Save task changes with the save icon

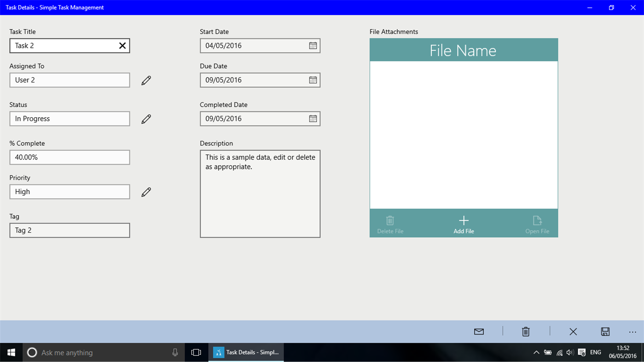(x=605, y=331)
